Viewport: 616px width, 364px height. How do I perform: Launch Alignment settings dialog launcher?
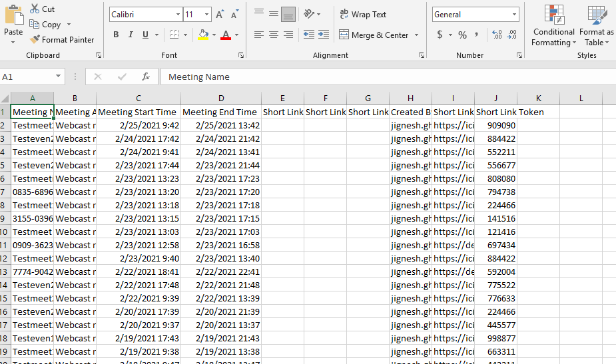[421, 55]
